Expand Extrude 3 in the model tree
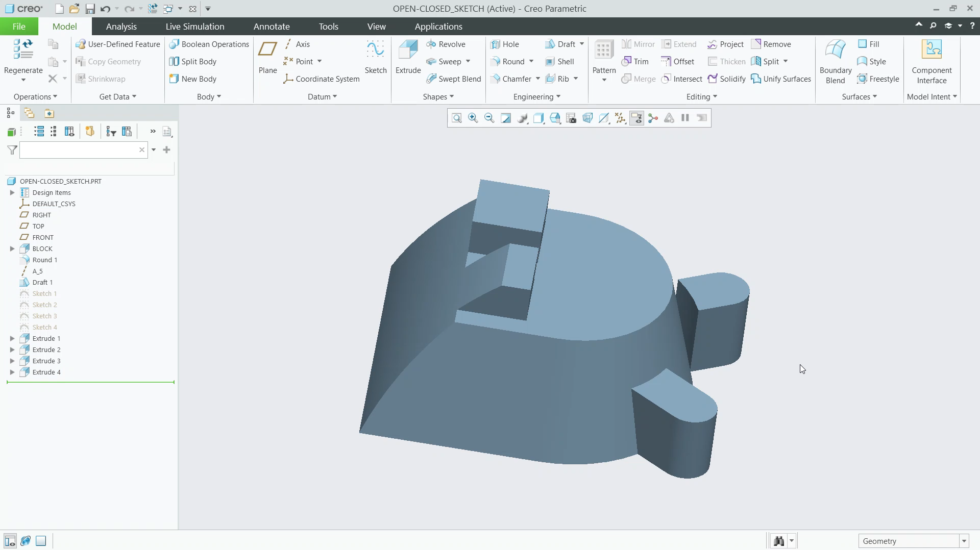 click(12, 361)
